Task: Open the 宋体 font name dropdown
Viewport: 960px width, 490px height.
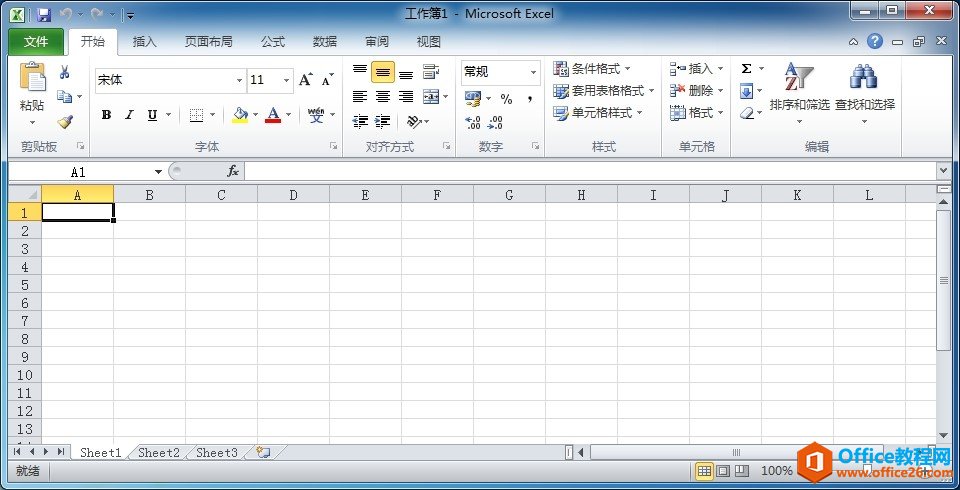Action: (x=239, y=80)
